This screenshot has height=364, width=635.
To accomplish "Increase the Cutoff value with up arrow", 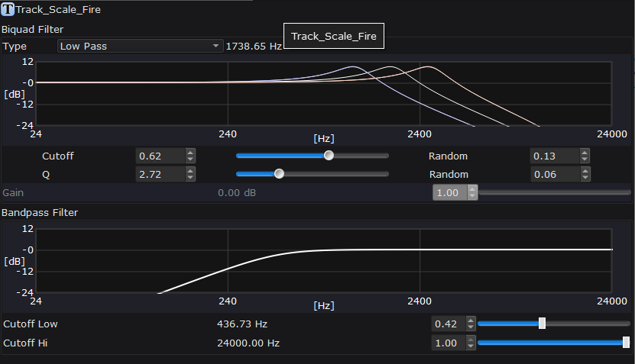I will [x=190, y=152].
